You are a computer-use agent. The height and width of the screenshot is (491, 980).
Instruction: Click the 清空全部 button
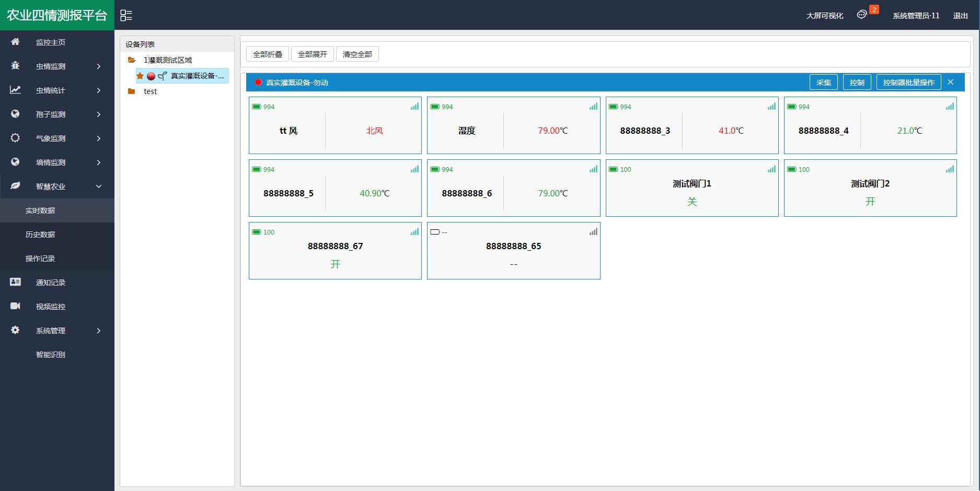click(x=358, y=54)
